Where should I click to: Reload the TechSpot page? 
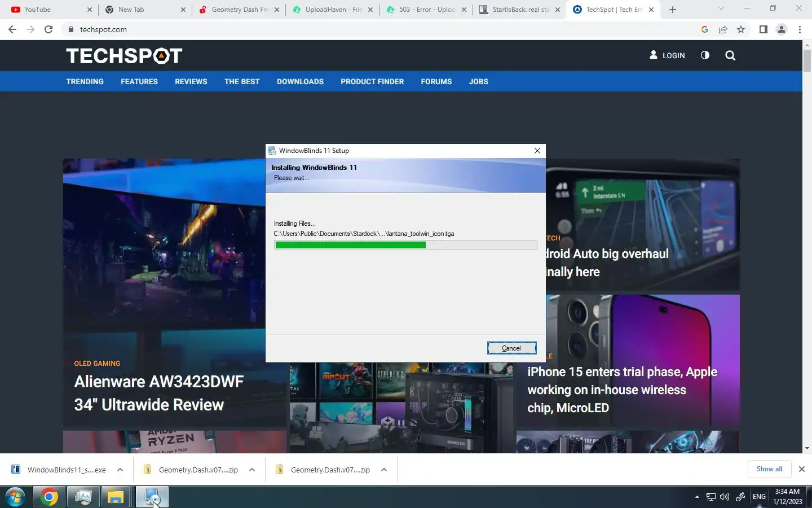click(48, 29)
